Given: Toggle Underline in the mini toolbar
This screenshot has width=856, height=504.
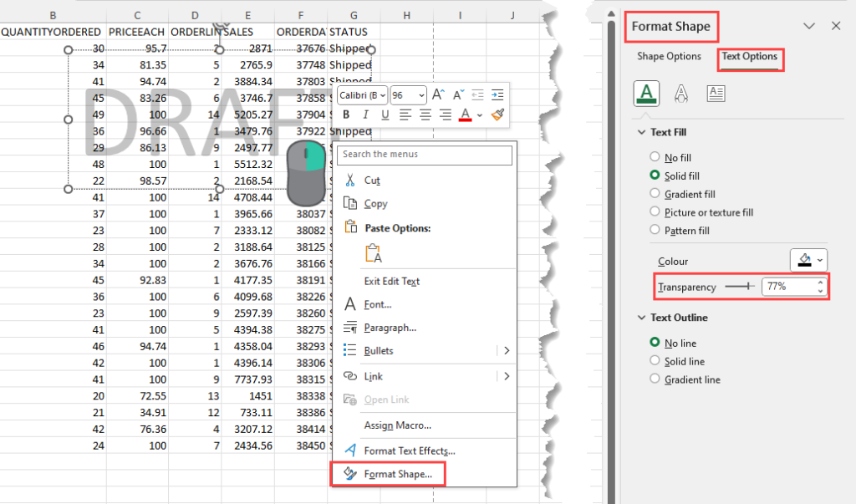Looking at the screenshot, I should tap(385, 115).
